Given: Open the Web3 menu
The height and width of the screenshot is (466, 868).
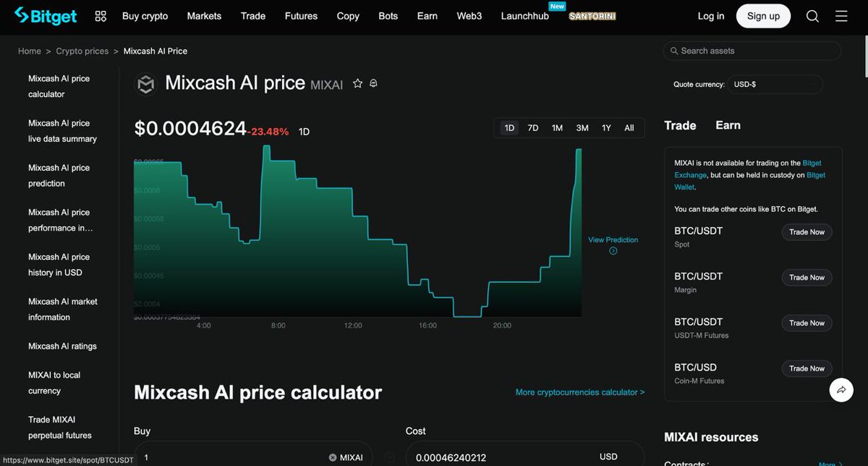Looking at the screenshot, I should pos(469,16).
